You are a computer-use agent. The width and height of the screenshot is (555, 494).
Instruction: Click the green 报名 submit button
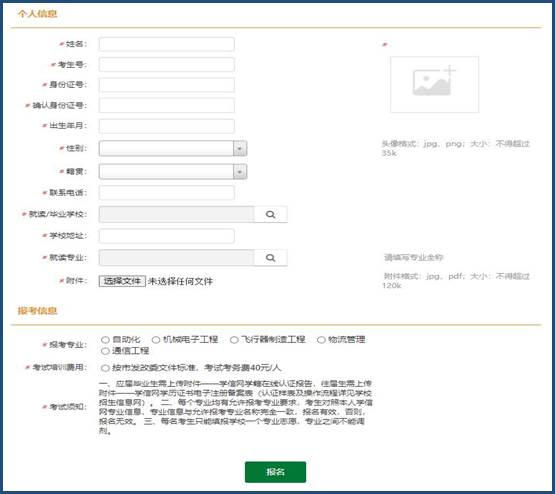coord(275,472)
